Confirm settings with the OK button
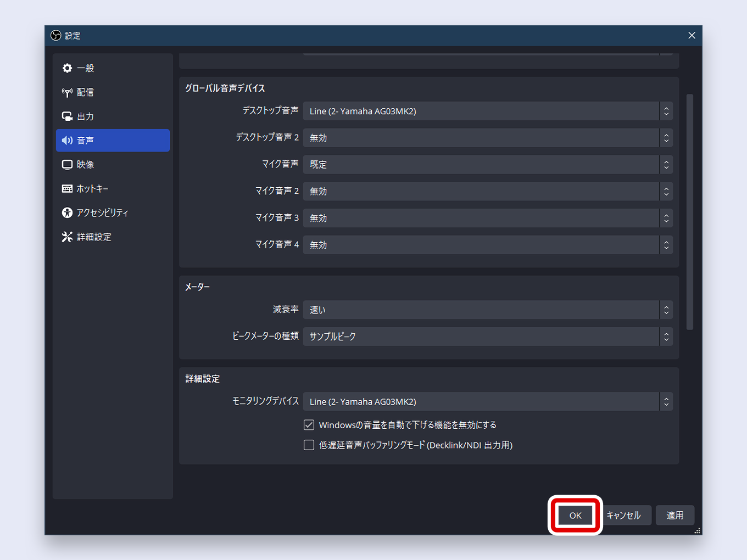 575,515
